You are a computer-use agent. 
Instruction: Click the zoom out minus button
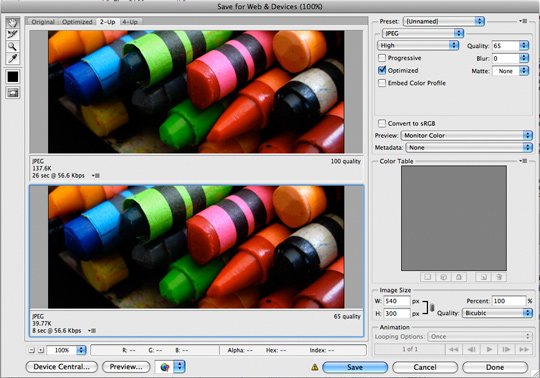(31, 350)
